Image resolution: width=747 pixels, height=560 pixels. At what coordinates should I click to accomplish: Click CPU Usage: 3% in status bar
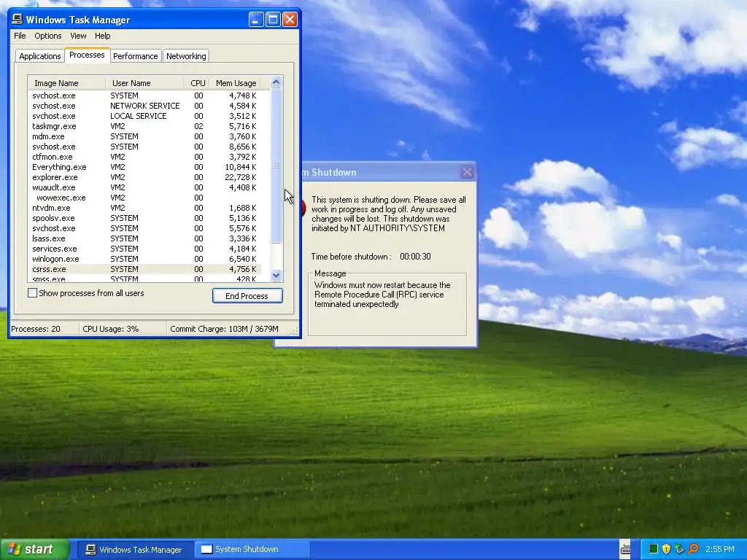pyautogui.click(x=111, y=329)
